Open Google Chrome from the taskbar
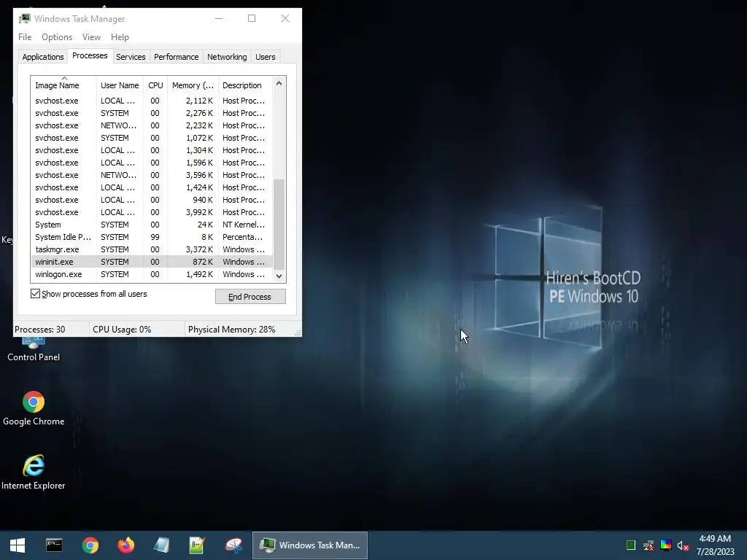 [x=90, y=545]
